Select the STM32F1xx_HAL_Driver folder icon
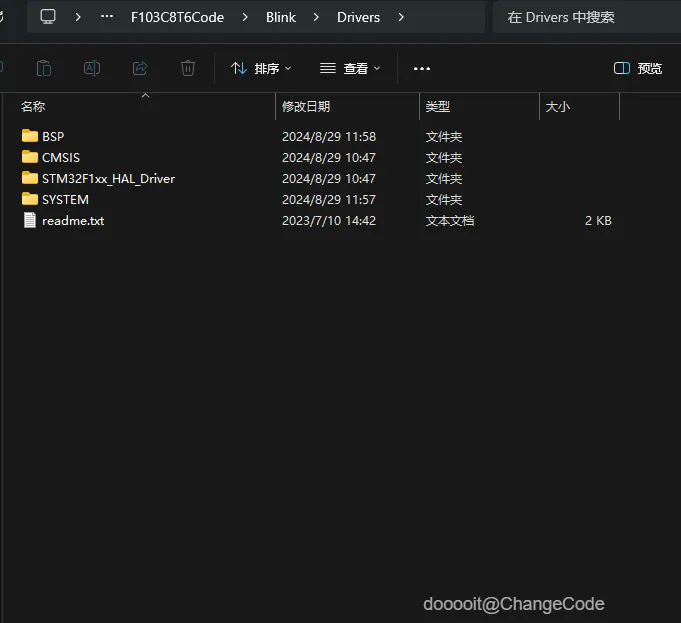Image resolution: width=681 pixels, height=623 pixels. 30,178
